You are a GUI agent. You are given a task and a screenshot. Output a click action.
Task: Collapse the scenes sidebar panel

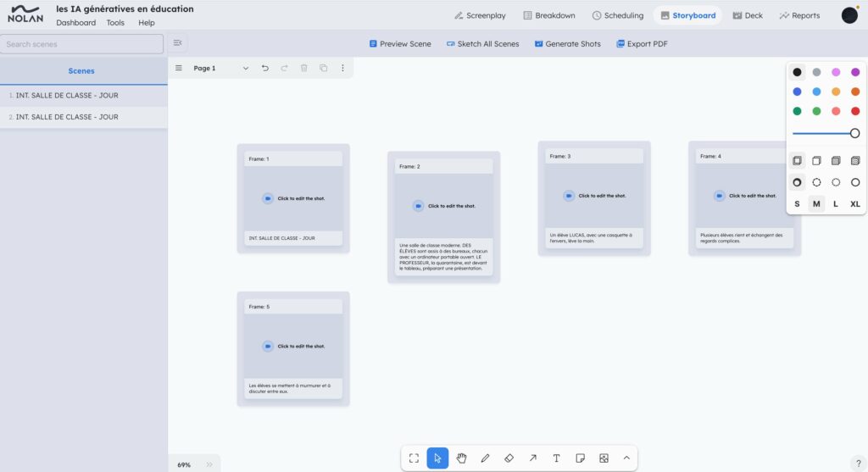(177, 43)
